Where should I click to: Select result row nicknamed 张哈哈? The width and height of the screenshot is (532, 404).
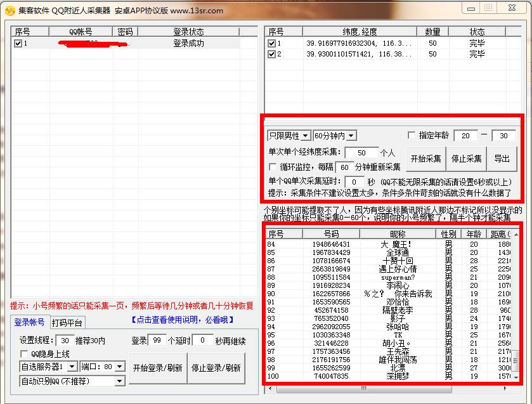pos(389,327)
